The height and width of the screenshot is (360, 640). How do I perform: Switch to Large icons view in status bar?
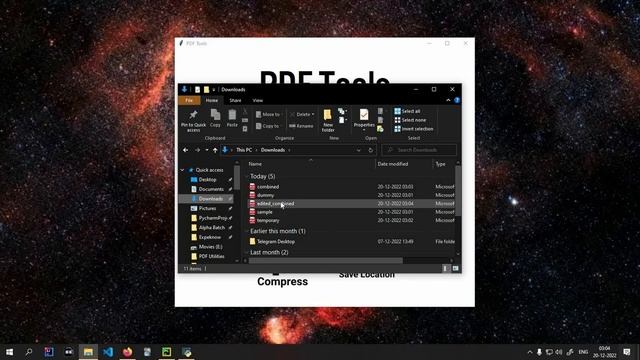click(x=456, y=268)
